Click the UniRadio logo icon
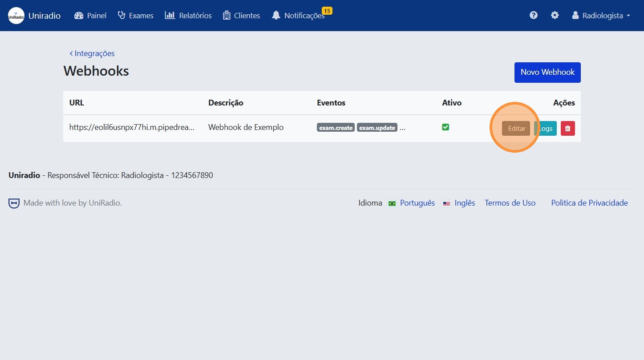 (16, 15)
